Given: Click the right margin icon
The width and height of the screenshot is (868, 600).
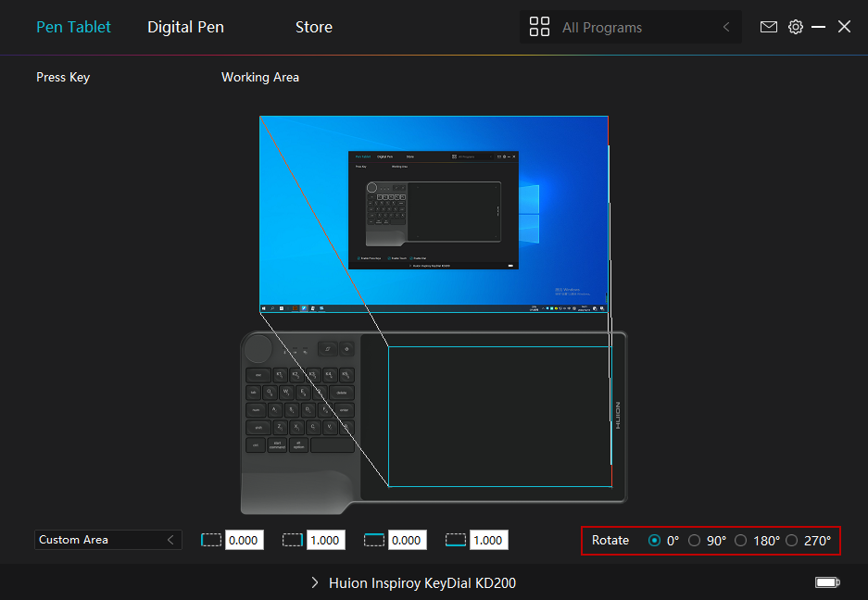Looking at the screenshot, I should tap(293, 540).
